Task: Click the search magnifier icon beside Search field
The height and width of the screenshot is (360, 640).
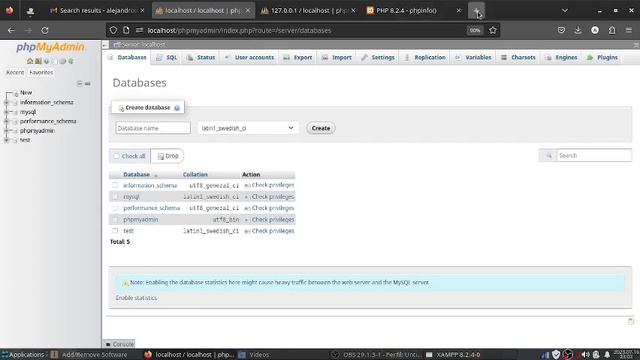Action: pyautogui.click(x=549, y=156)
